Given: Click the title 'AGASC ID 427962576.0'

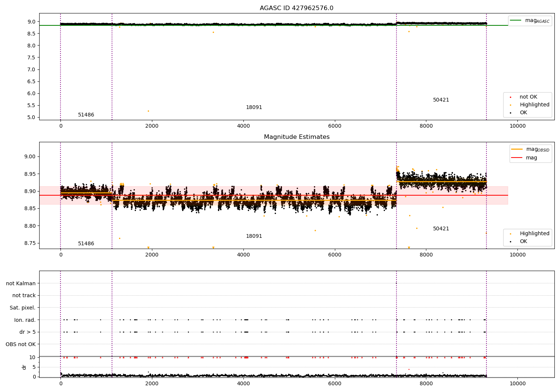Looking at the screenshot, I should [296, 8].
